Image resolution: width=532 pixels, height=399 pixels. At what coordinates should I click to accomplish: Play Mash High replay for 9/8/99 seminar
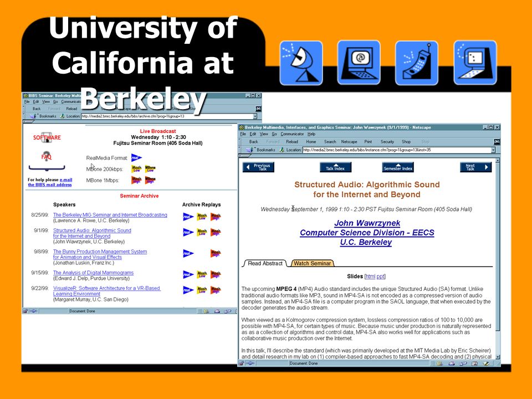[216, 253]
